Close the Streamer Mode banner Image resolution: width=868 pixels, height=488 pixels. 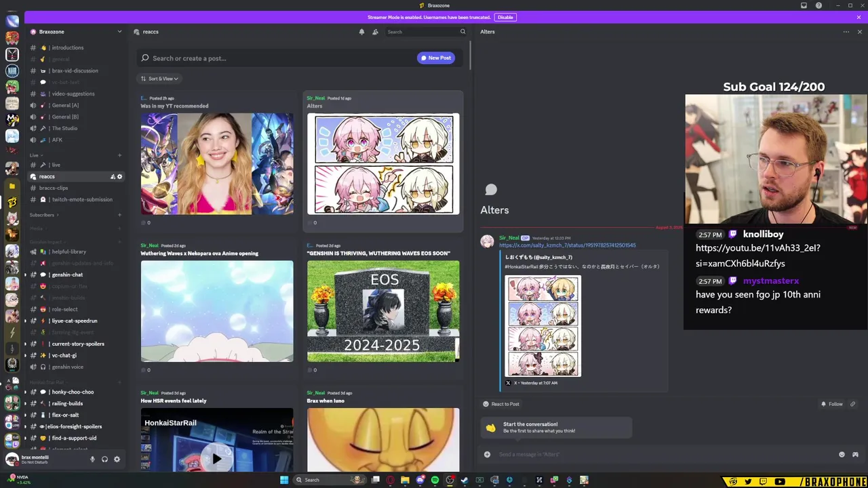[859, 17]
